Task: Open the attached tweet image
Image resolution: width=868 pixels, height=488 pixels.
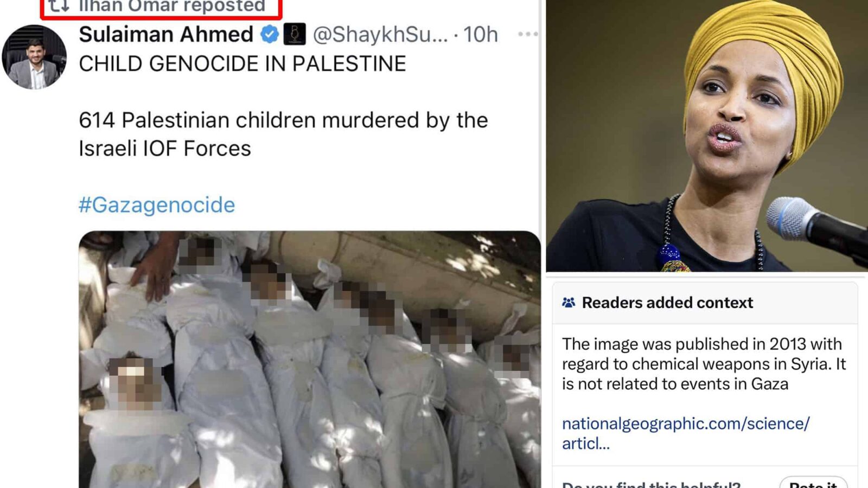Action: (310, 359)
